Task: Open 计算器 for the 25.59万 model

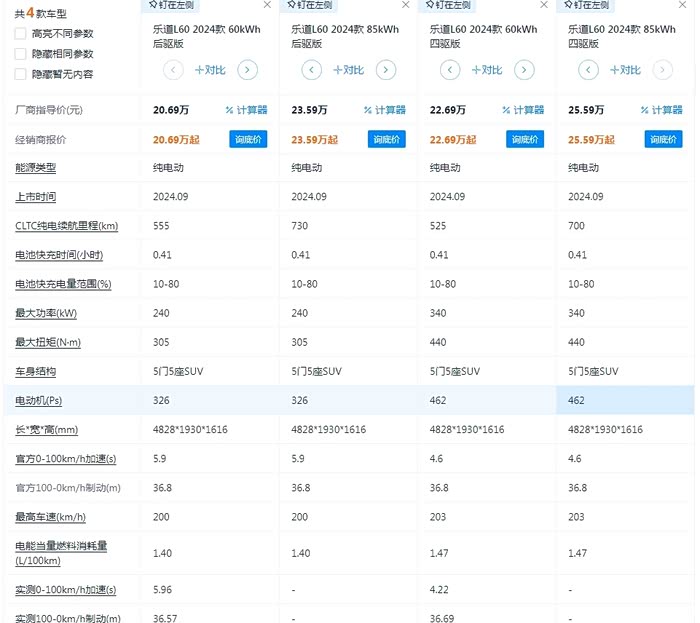Action: 662,110
